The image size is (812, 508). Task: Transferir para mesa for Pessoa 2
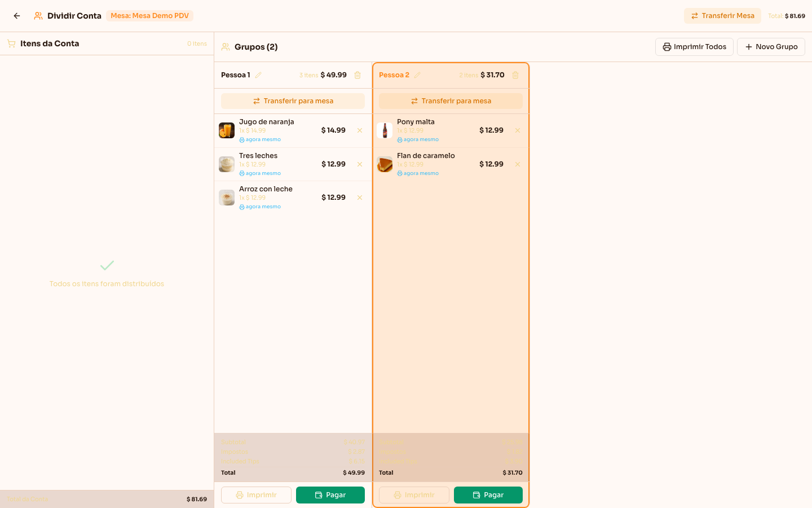[451, 101]
